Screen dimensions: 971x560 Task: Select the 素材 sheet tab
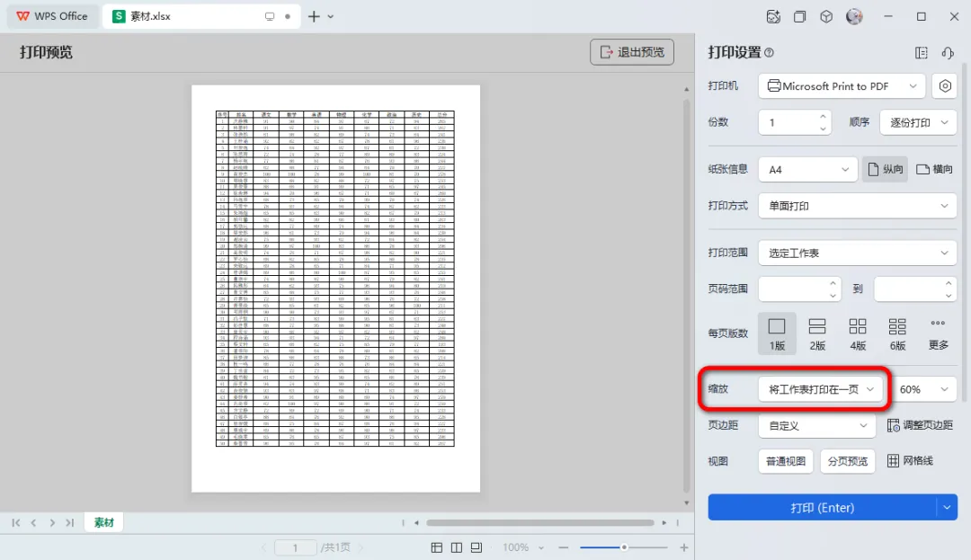(104, 522)
